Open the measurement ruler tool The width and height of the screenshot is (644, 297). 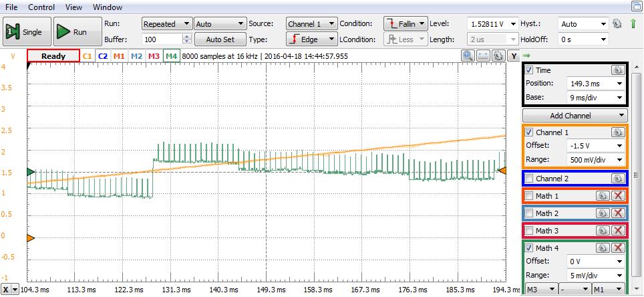click(x=483, y=56)
